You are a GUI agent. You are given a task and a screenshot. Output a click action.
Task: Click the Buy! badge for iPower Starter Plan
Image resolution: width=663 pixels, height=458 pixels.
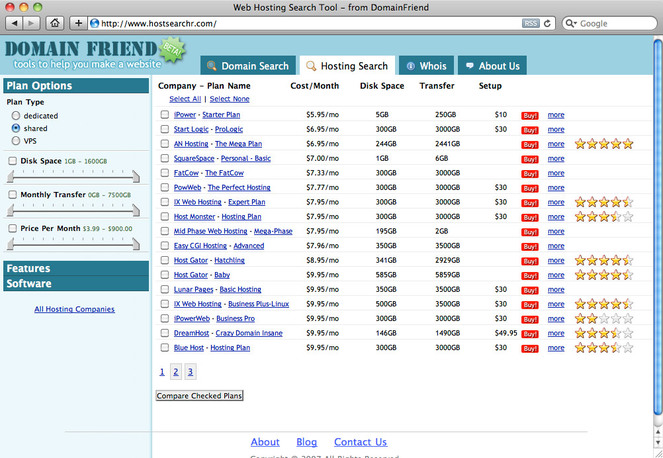(529, 115)
